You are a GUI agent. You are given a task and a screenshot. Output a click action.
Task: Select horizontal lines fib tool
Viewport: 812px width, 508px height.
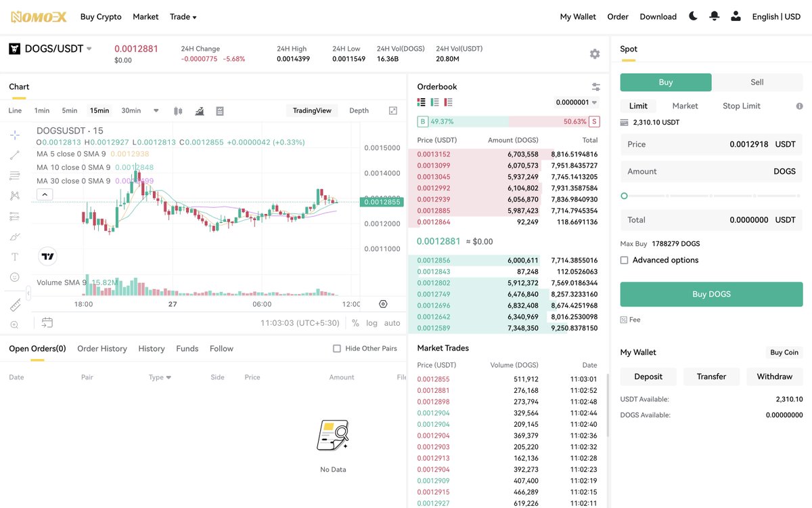click(x=15, y=175)
